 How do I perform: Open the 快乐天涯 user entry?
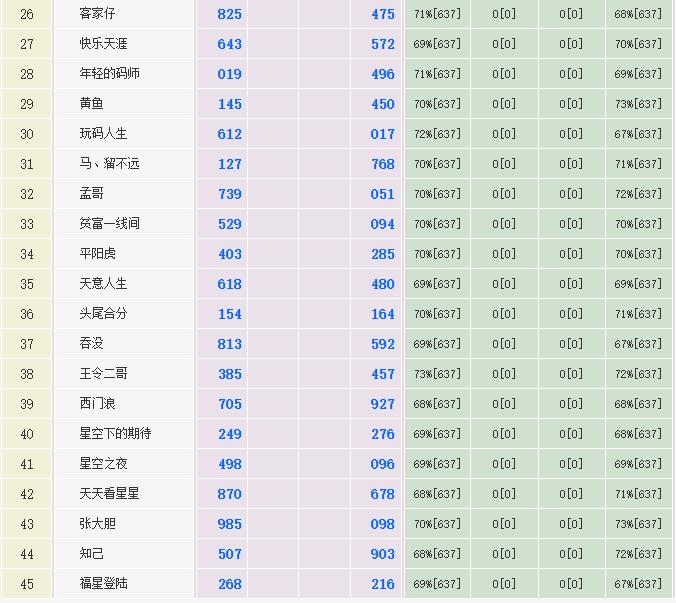point(104,44)
